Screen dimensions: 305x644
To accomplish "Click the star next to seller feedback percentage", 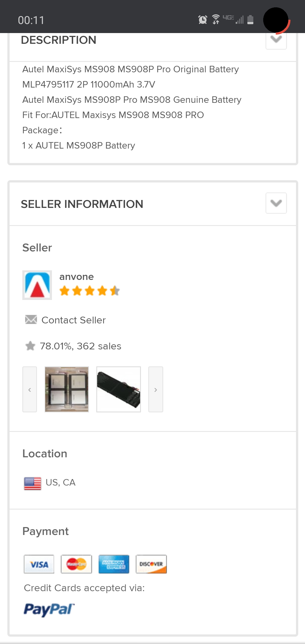I will [x=29, y=345].
